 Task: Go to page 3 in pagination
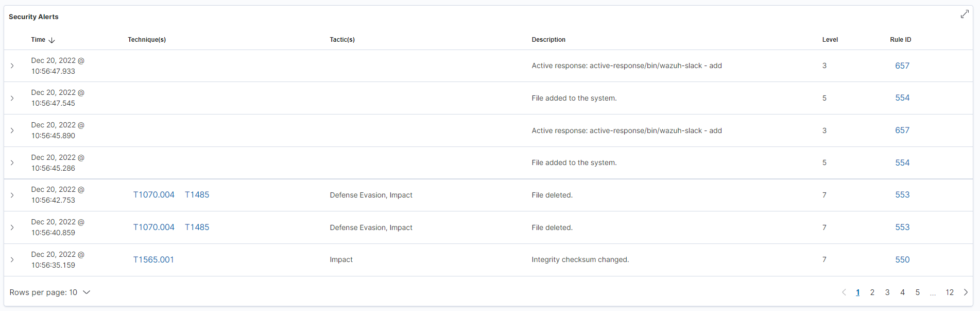887,292
